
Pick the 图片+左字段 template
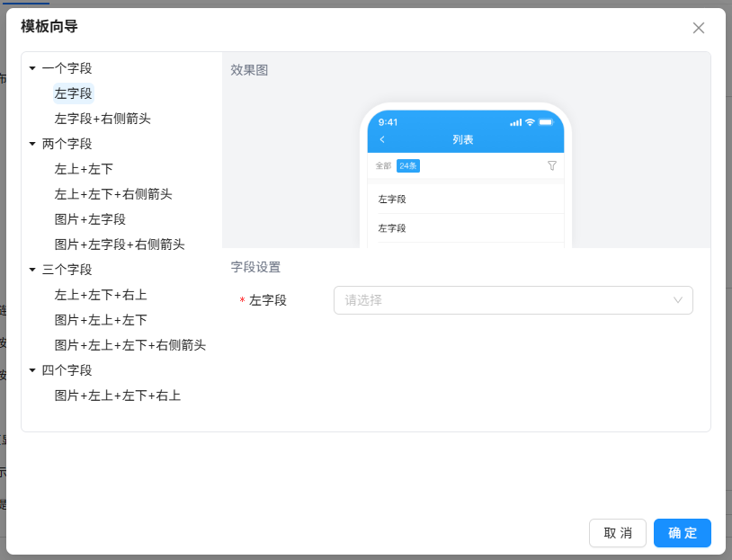90,219
